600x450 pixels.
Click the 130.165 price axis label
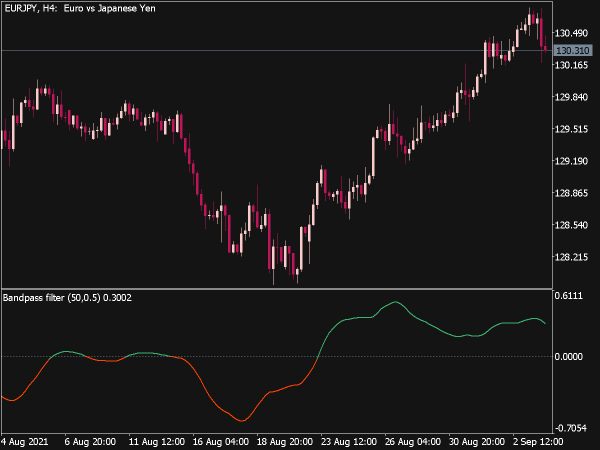pyautogui.click(x=571, y=65)
